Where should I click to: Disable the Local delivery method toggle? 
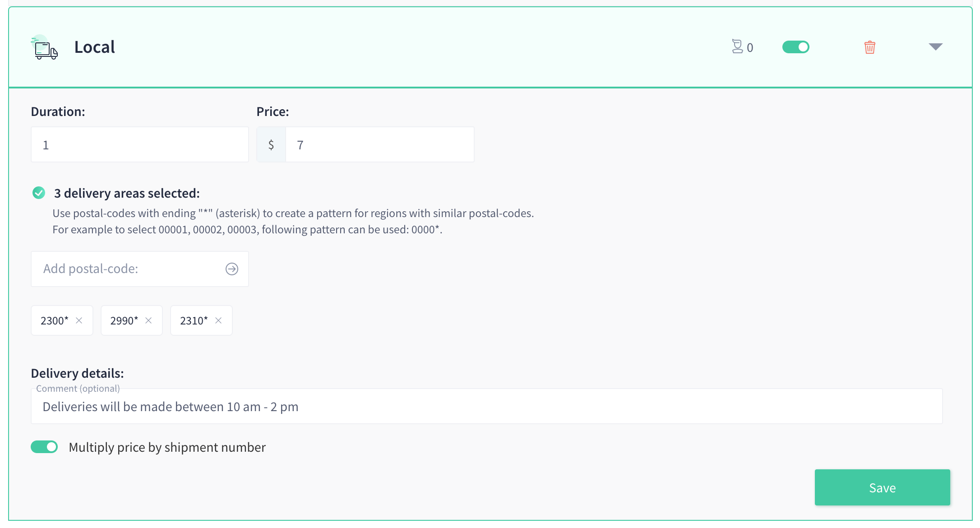pos(796,47)
